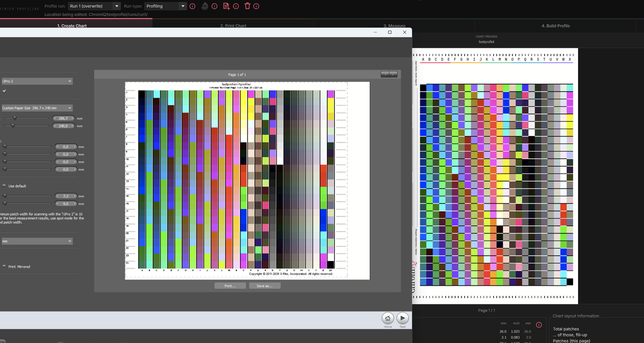Screen dimensions: 644x343
Task: Open the Run type Profiling dropdown
Action: click(x=166, y=6)
